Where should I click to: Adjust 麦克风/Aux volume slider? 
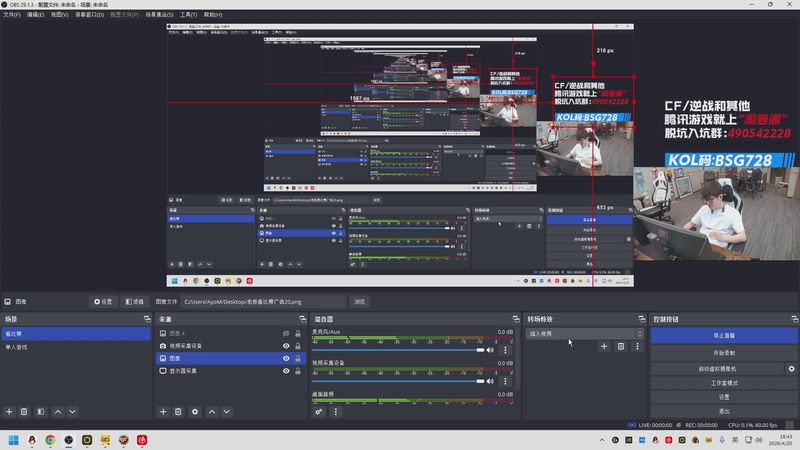[x=398, y=350]
